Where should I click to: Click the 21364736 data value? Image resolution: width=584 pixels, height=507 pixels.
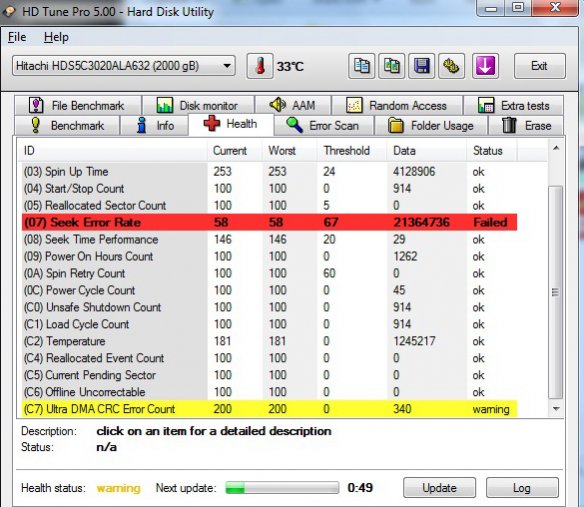coord(421,222)
